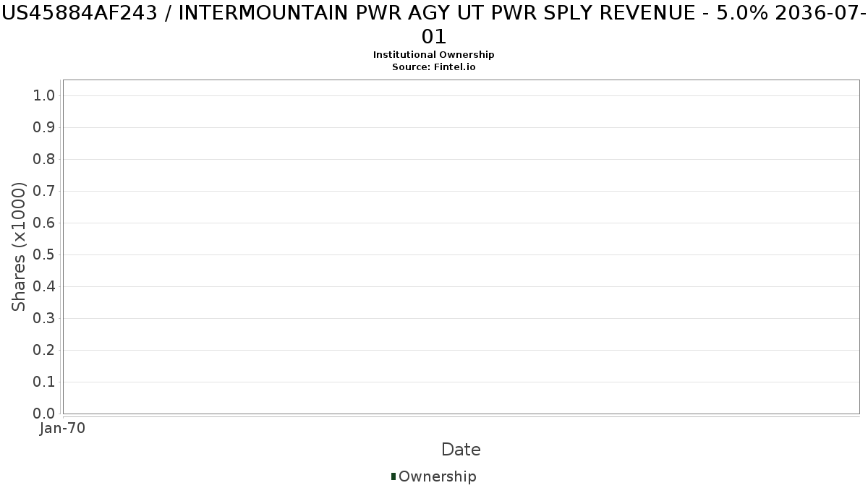Viewport: 868px width, 488px height.
Task: Click the 0.3 y-axis tick label
Action: coord(44,318)
